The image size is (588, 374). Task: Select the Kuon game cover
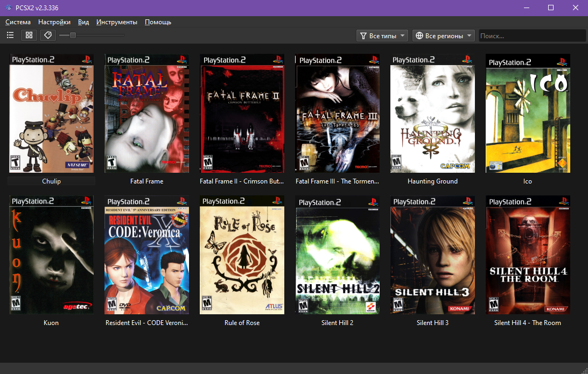pos(51,255)
